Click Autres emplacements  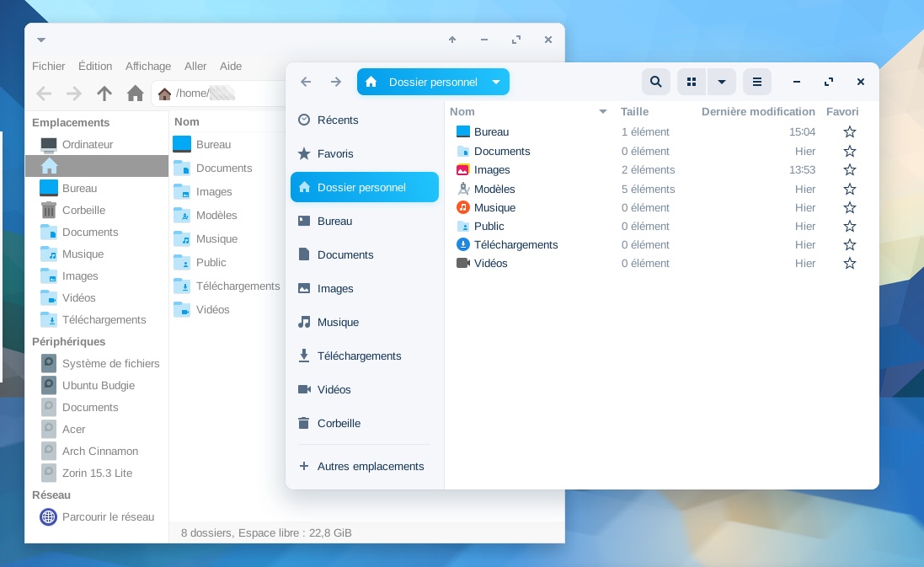[370, 466]
